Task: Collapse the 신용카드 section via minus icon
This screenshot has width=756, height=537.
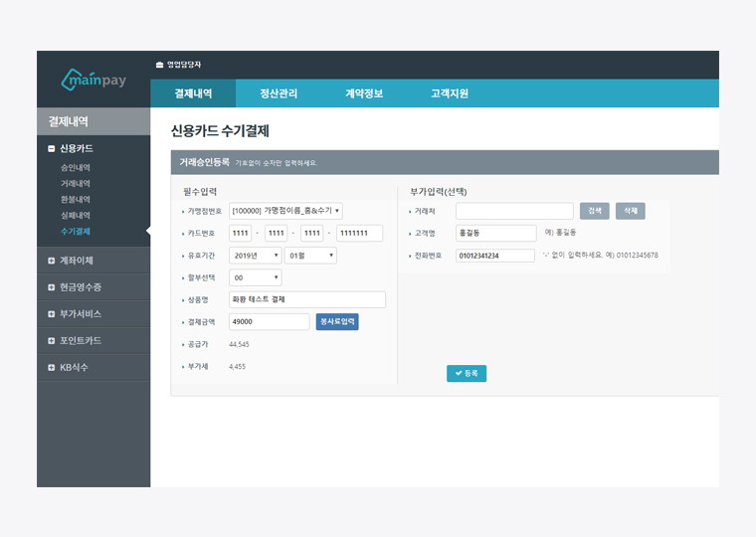Action: click(52, 148)
